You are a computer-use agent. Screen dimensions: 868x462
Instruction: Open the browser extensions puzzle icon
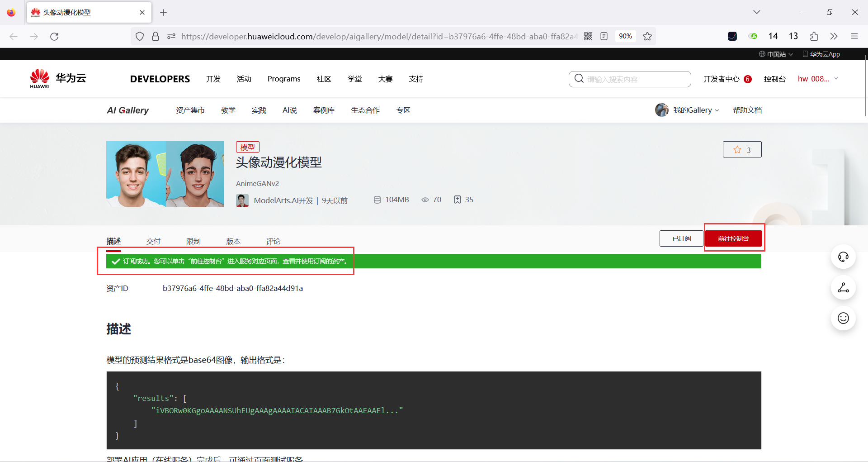tap(814, 36)
